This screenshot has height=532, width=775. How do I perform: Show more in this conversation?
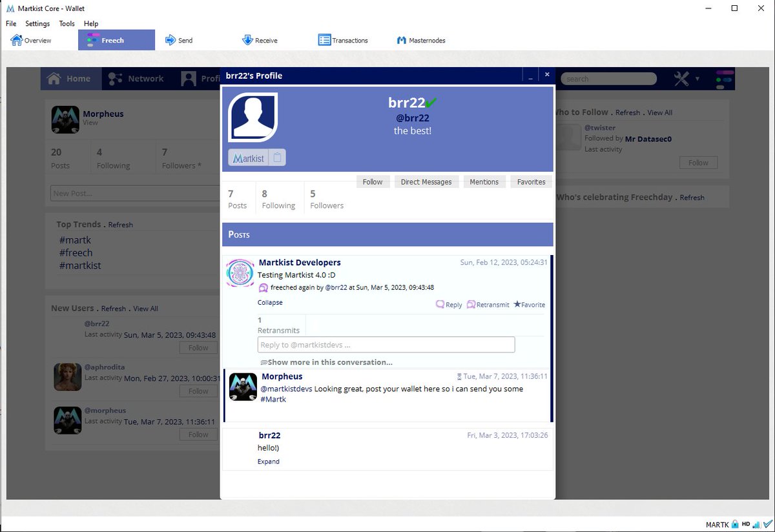click(327, 362)
